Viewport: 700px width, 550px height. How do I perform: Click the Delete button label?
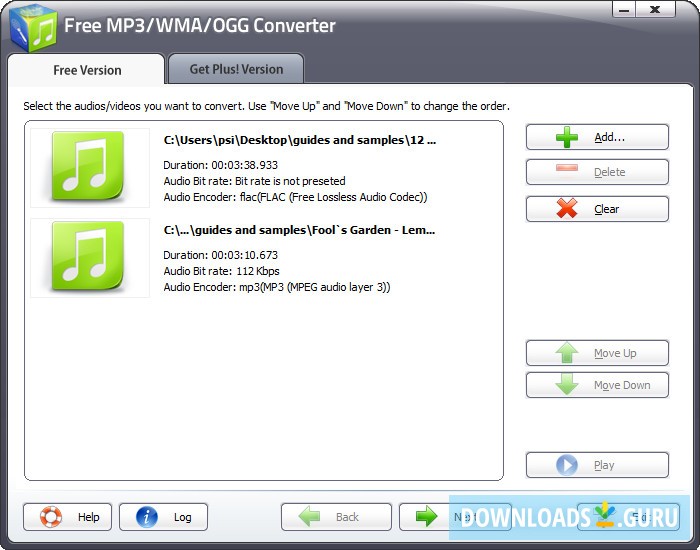(x=609, y=172)
